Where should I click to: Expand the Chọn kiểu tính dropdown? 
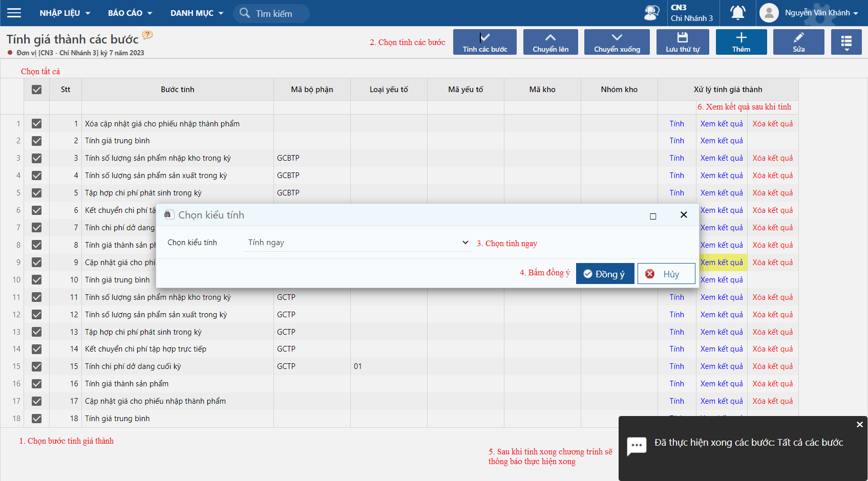(x=357, y=243)
